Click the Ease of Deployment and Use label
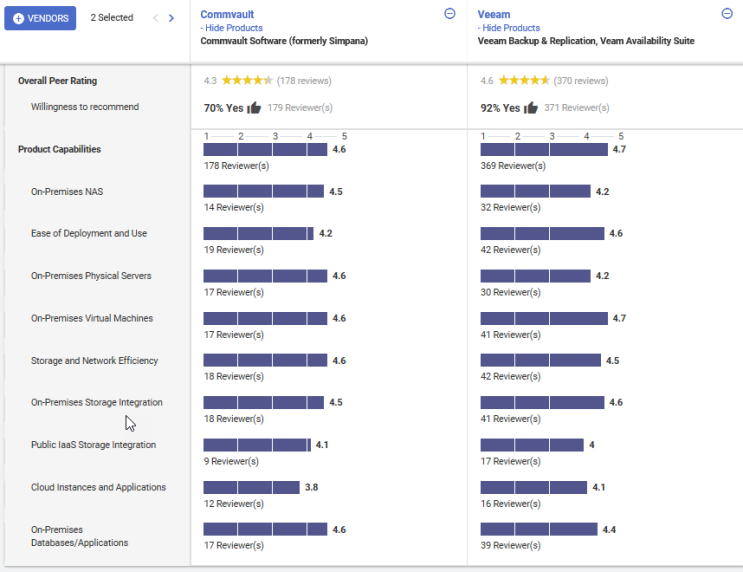The height and width of the screenshot is (572, 743). coord(89,234)
